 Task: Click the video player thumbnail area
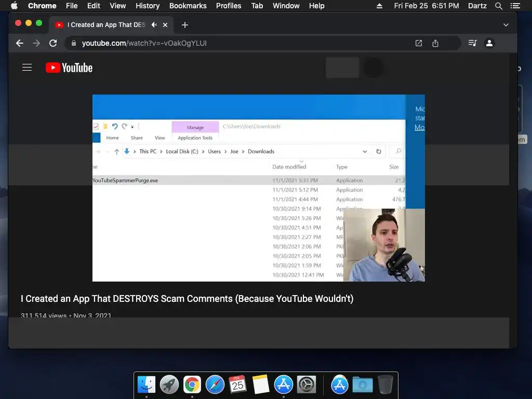point(259,188)
